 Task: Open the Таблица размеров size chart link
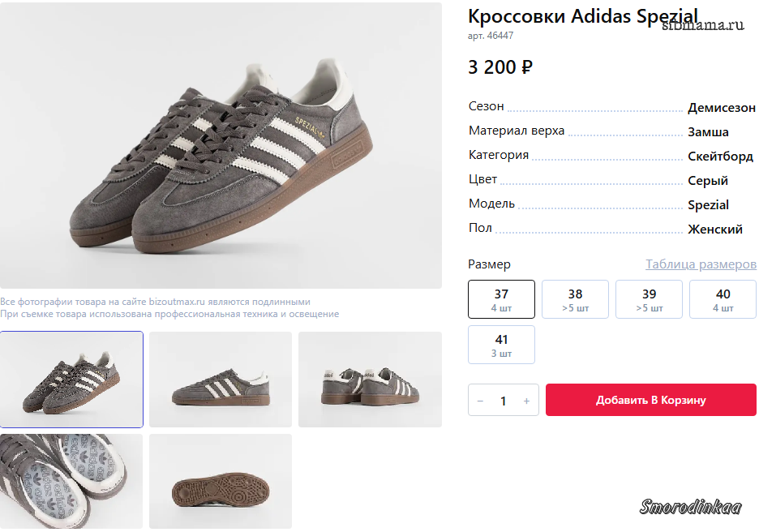(701, 264)
